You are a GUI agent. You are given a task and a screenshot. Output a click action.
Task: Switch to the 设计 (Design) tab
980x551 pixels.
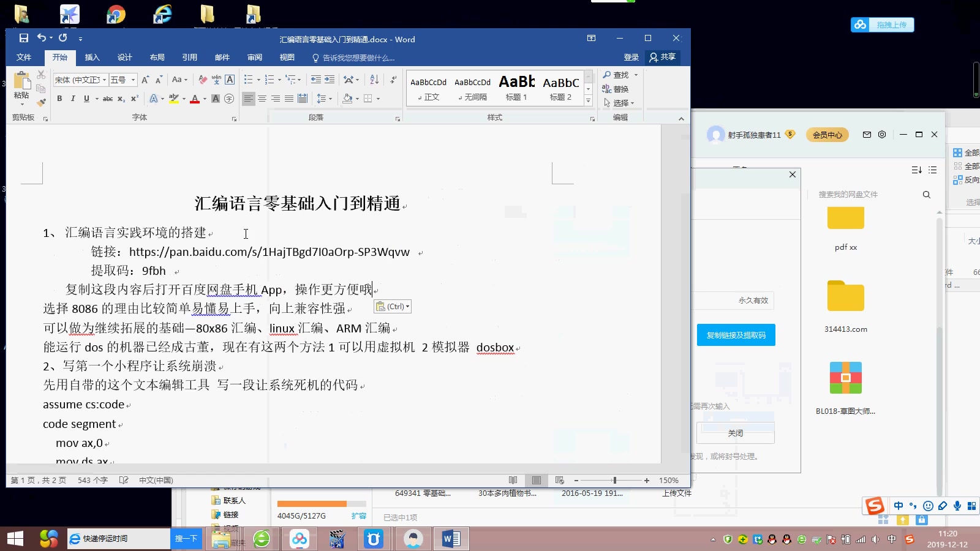click(124, 57)
